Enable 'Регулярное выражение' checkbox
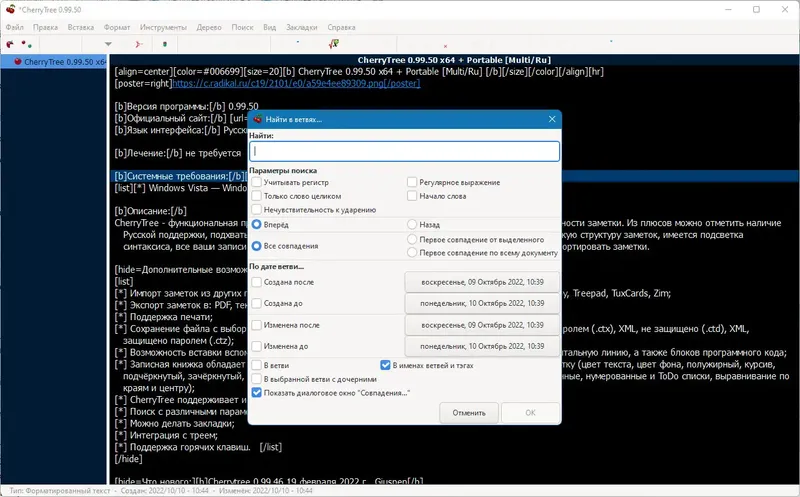 [x=412, y=182]
